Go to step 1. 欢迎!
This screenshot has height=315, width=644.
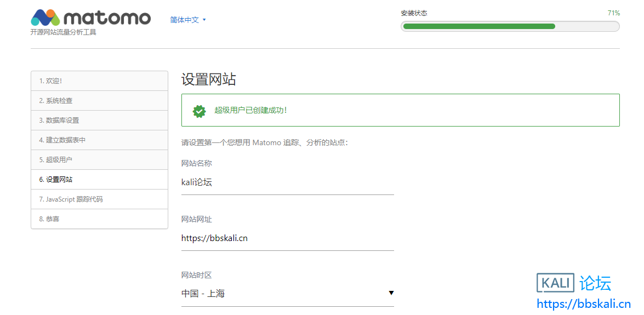(x=99, y=81)
